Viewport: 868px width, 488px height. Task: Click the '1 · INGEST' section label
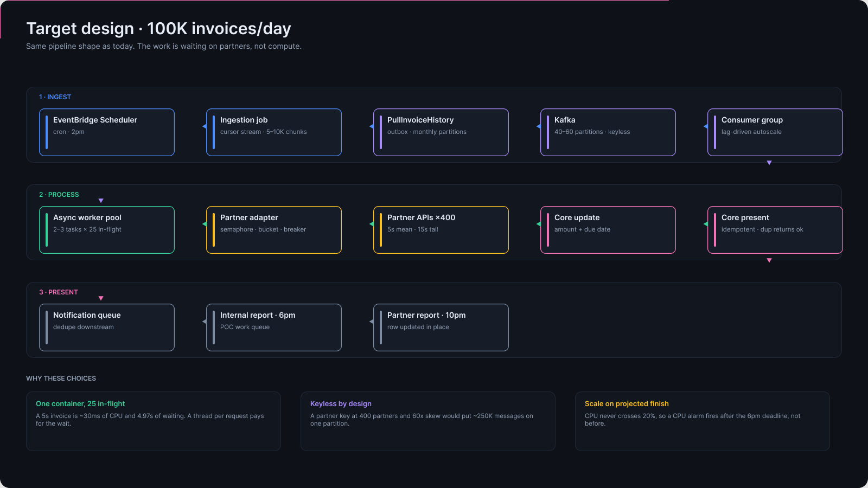(x=55, y=97)
